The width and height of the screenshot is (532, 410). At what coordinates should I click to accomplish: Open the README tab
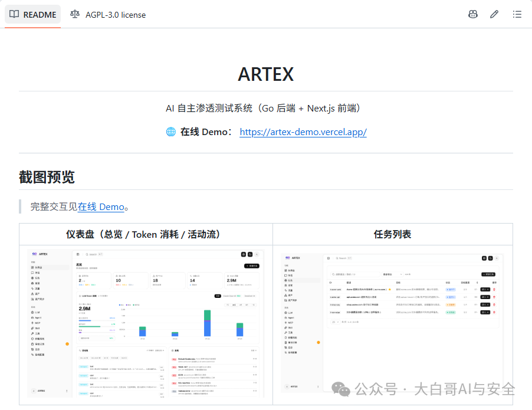click(x=33, y=15)
